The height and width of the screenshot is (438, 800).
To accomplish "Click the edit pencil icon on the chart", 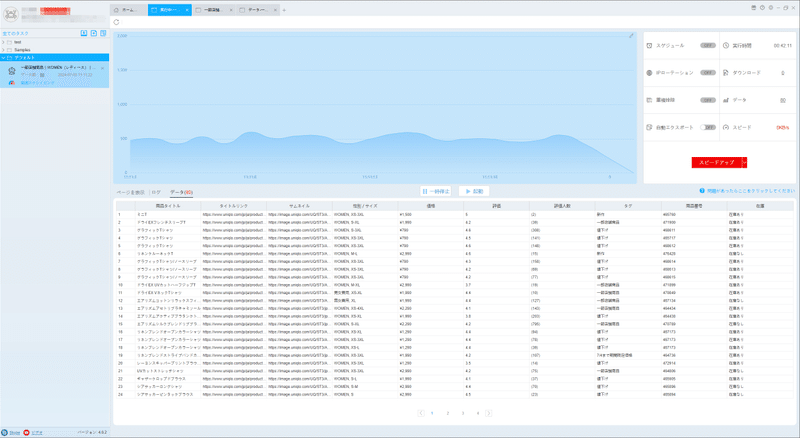I will pos(631,36).
